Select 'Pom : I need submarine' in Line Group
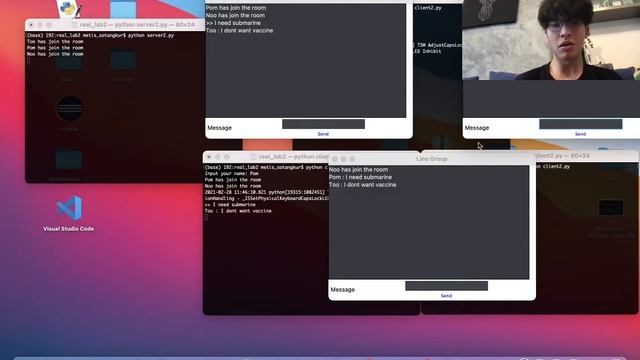The width and height of the screenshot is (640, 360). [x=360, y=177]
